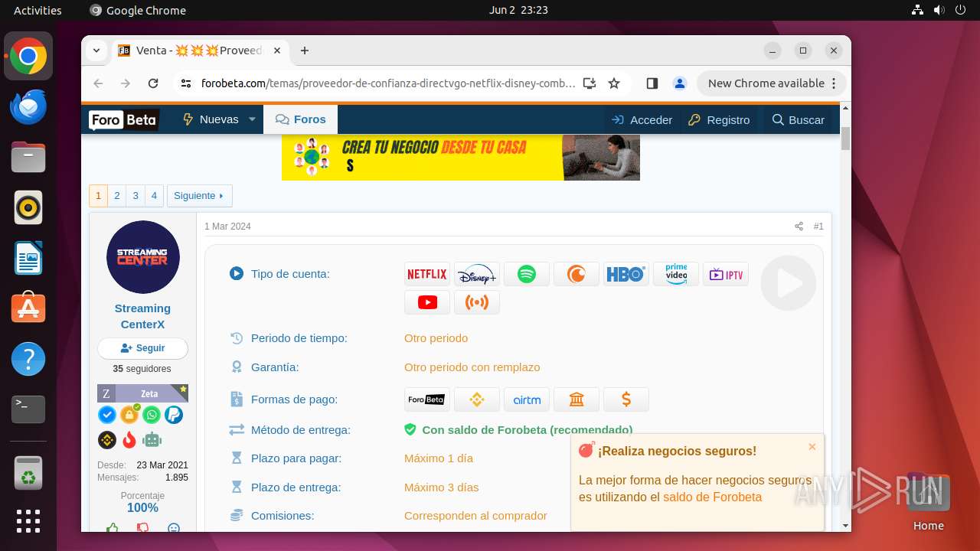Viewport: 980px width, 551px height.
Task: Open the saldo de Forobeta link
Action: click(x=712, y=497)
